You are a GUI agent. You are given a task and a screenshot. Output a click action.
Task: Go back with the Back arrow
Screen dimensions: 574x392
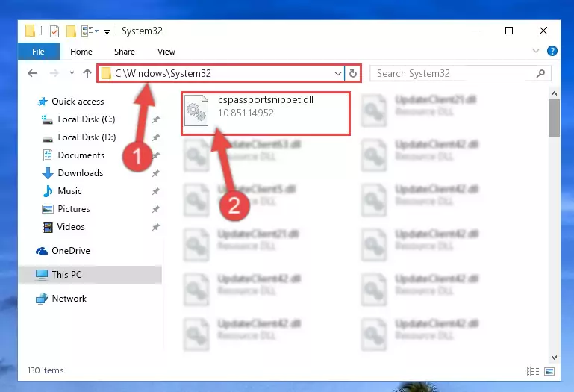(32, 73)
